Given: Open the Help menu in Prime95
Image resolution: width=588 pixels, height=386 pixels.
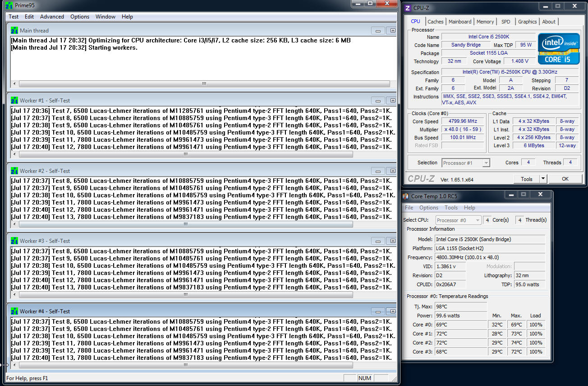Looking at the screenshot, I should (x=128, y=17).
